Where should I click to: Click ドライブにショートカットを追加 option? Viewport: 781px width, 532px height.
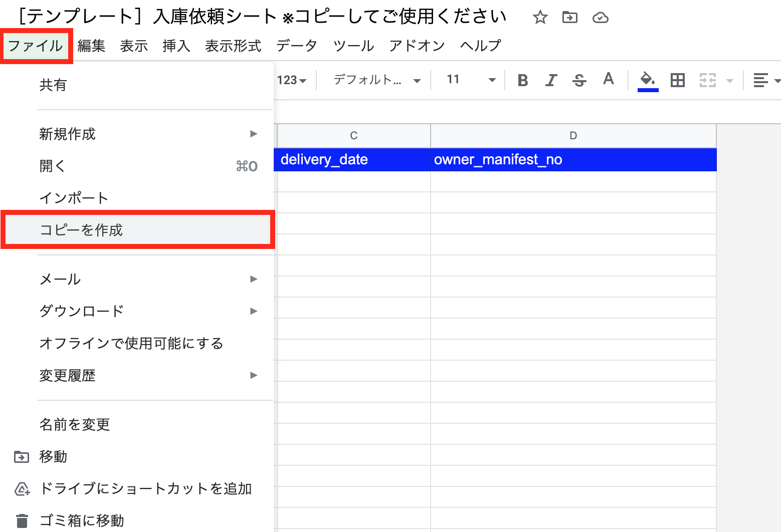(145, 488)
